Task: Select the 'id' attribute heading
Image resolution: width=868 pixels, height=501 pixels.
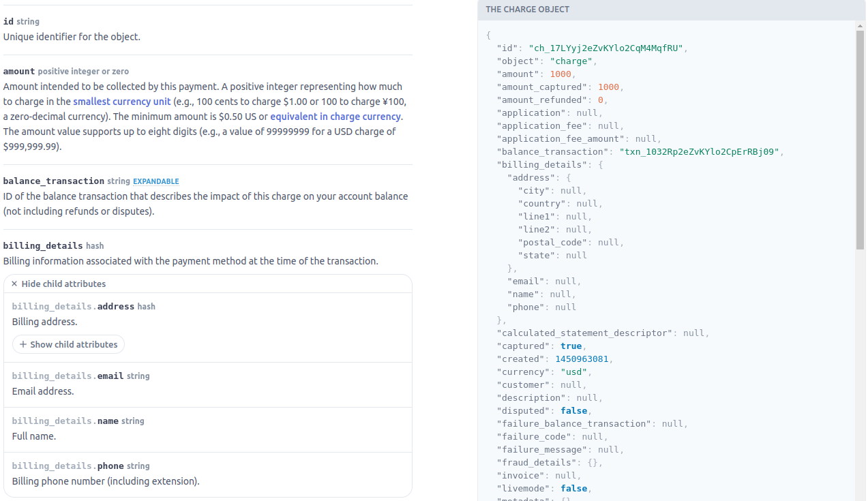Action: [8, 22]
